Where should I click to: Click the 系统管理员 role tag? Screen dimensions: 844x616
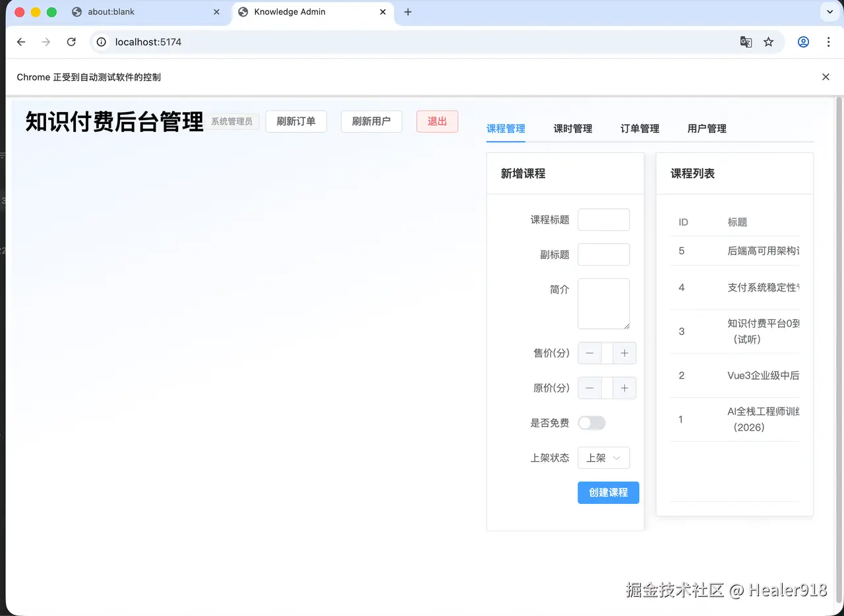[x=232, y=121]
